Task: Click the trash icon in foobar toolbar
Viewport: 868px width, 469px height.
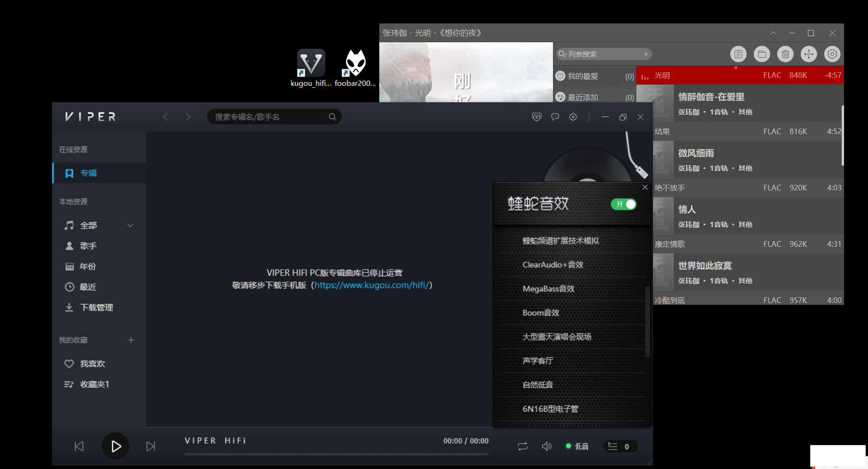Action: click(785, 54)
